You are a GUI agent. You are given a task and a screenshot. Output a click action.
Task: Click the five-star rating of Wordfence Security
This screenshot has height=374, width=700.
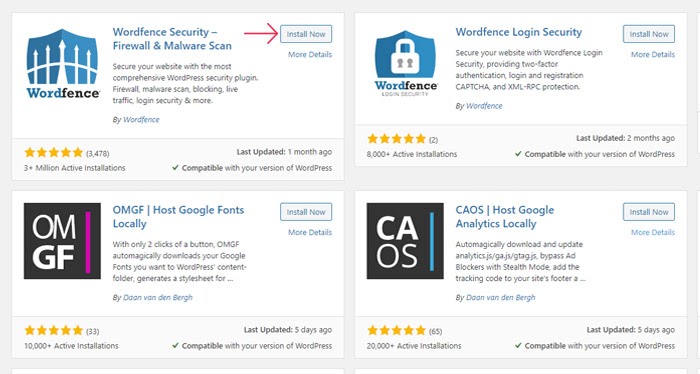pos(54,153)
